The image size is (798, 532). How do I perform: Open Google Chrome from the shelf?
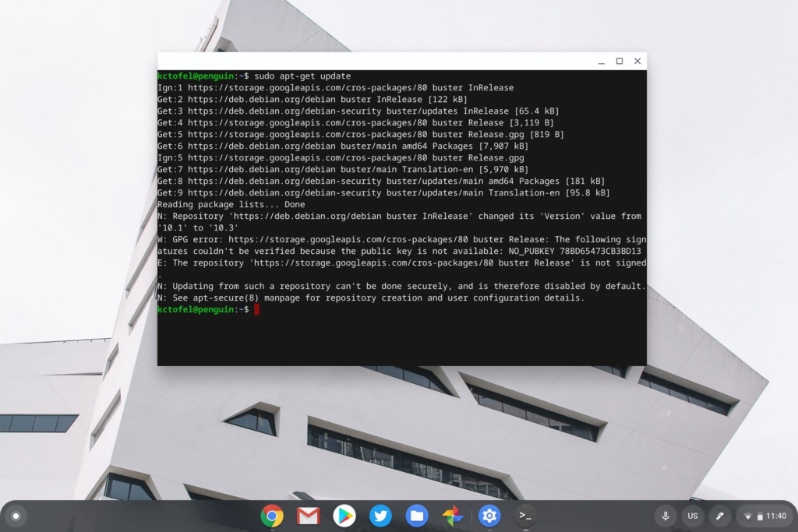pos(272,516)
